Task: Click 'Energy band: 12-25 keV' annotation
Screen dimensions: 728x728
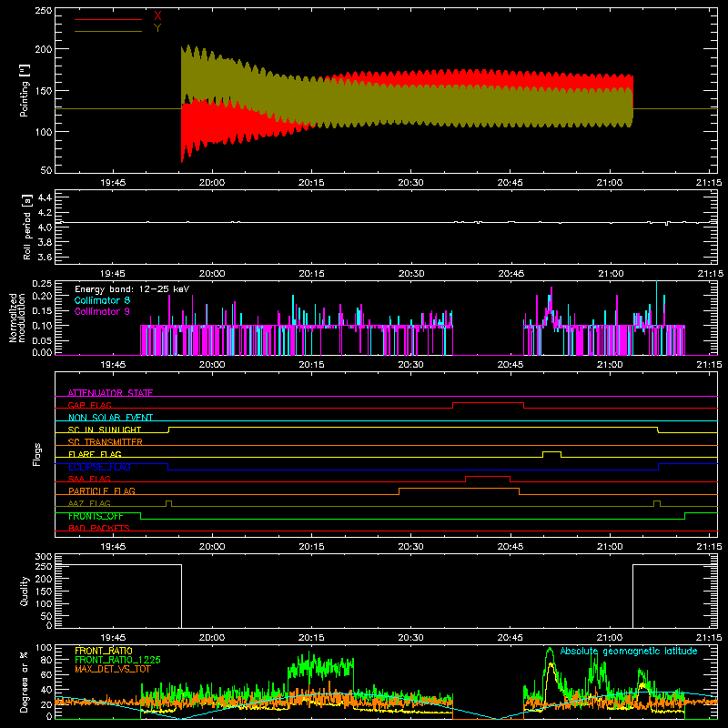Action: click(132, 289)
